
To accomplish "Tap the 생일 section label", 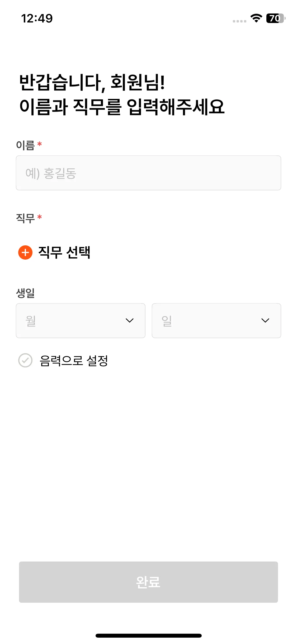I will coord(26,293).
